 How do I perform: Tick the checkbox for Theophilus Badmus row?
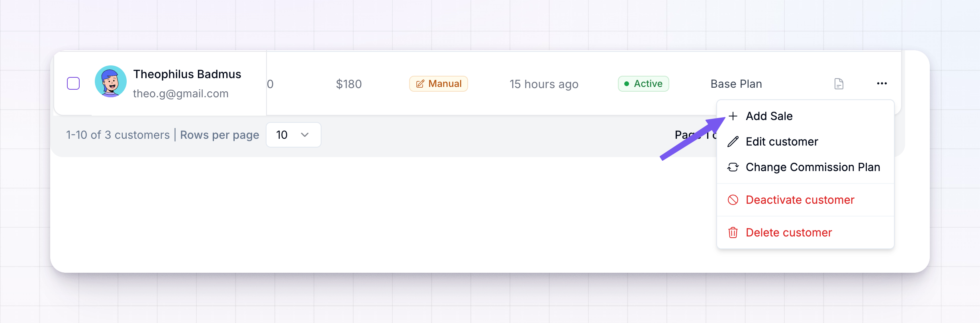pyautogui.click(x=73, y=83)
